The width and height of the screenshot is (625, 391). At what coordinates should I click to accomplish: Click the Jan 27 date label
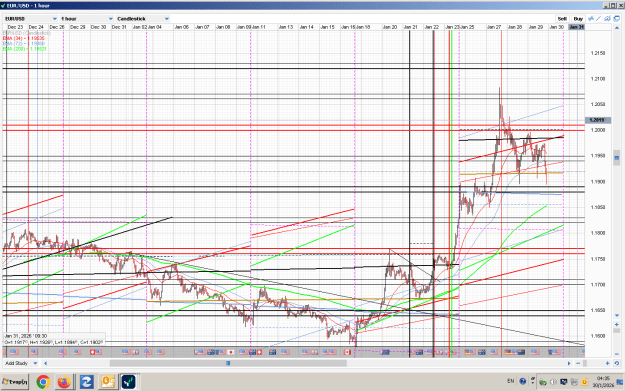coord(494,27)
